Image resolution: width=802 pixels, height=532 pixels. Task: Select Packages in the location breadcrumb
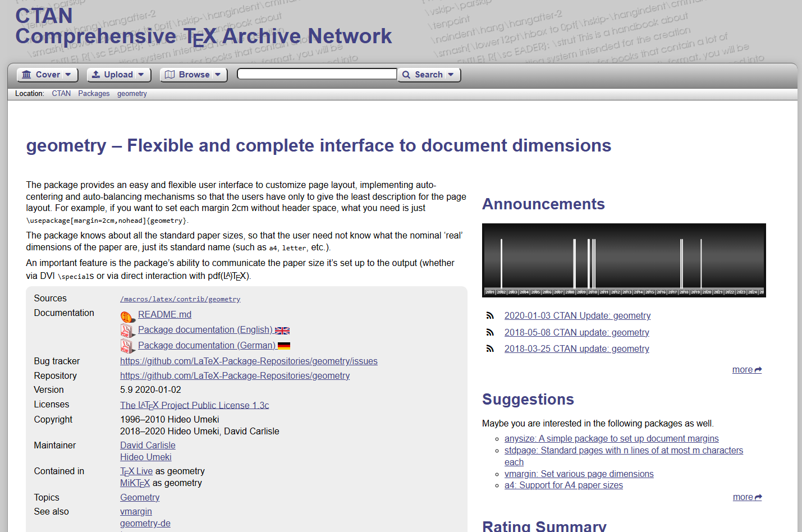[94, 94]
